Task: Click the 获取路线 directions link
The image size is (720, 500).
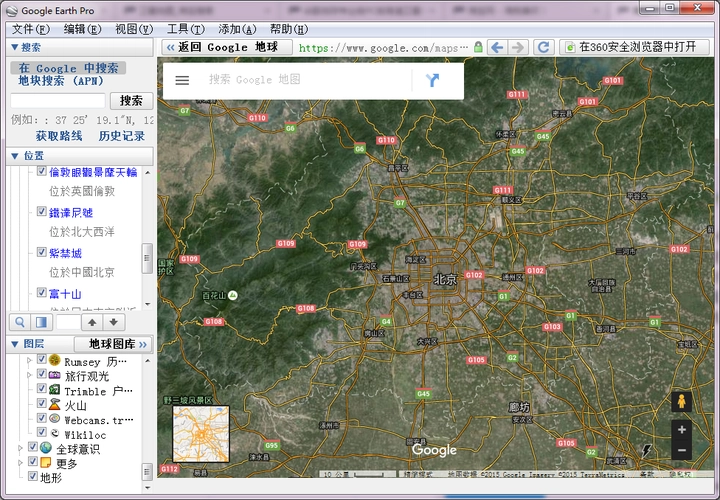Action: [59, 136]
